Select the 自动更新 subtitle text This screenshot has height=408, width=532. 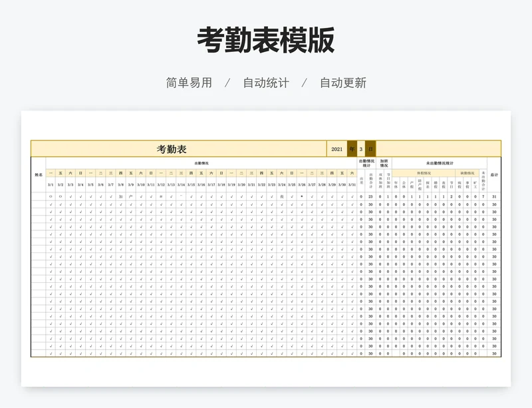tap(343, 83)
